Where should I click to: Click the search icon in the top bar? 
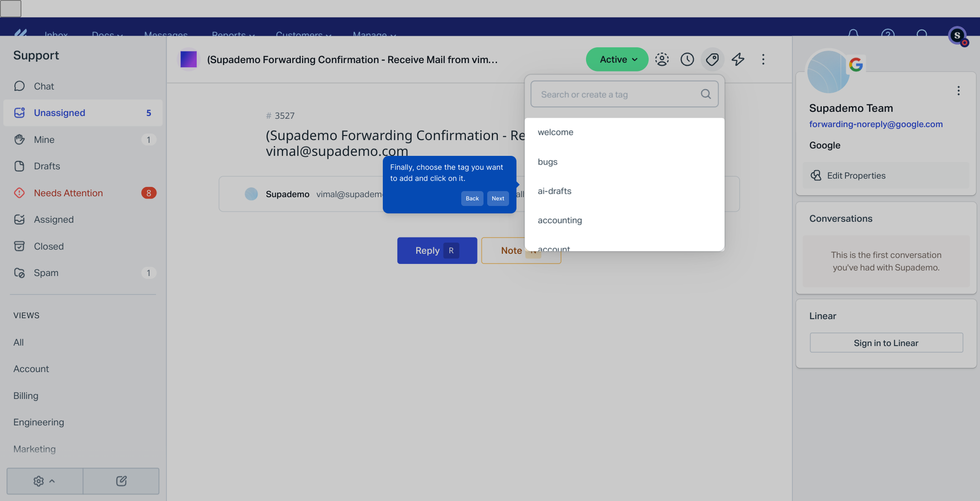coord(922,33)
